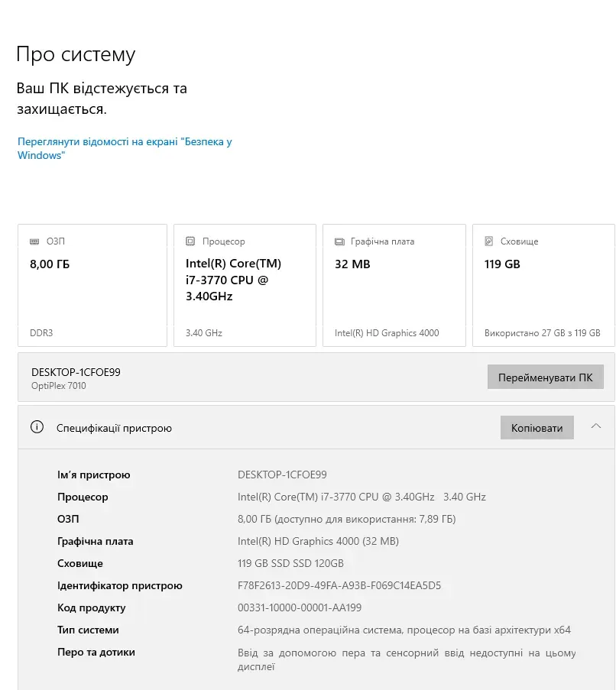Image resolution: width=616 pixels, height=690 pixels.
Task: Click the processor (Процесор) chip icon
Action: click(x=190, y=241)
